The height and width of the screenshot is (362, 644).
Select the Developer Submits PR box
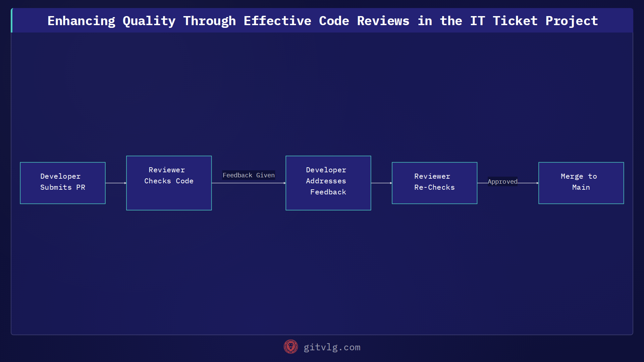click(63, 183)
